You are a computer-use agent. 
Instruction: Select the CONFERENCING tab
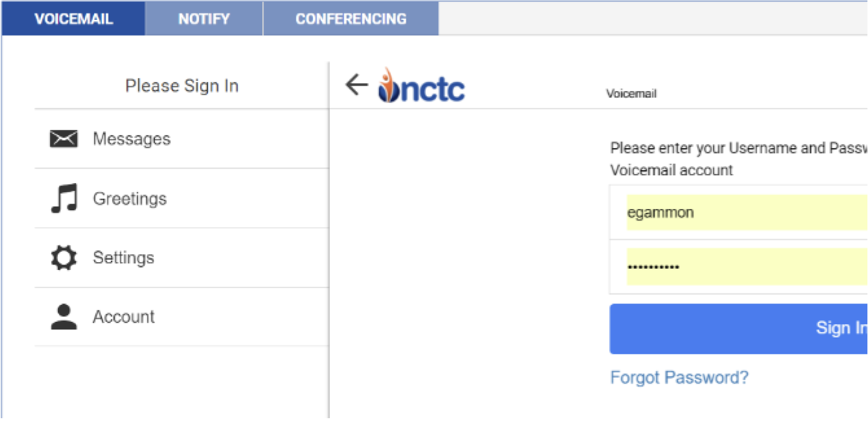tap(351, 19)
